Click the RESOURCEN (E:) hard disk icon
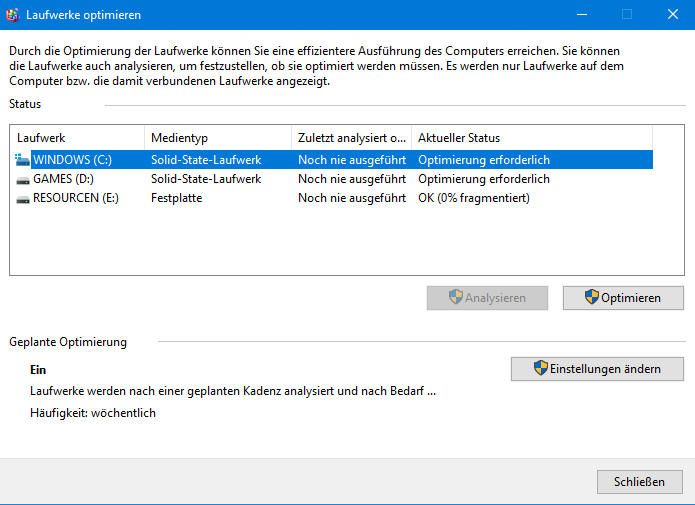The width and height of the screenshot is (695, 505). (x=23, y=199)
